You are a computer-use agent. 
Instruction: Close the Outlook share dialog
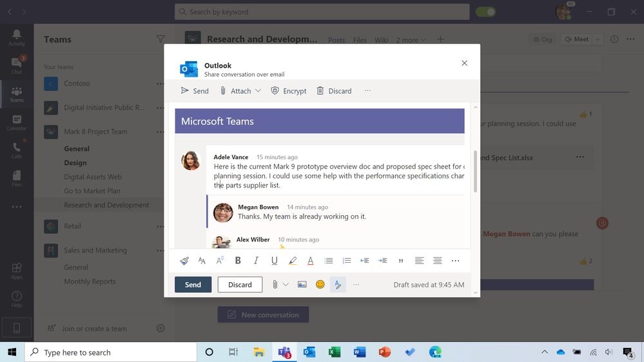pyautogui.click(x=465, y=63)
